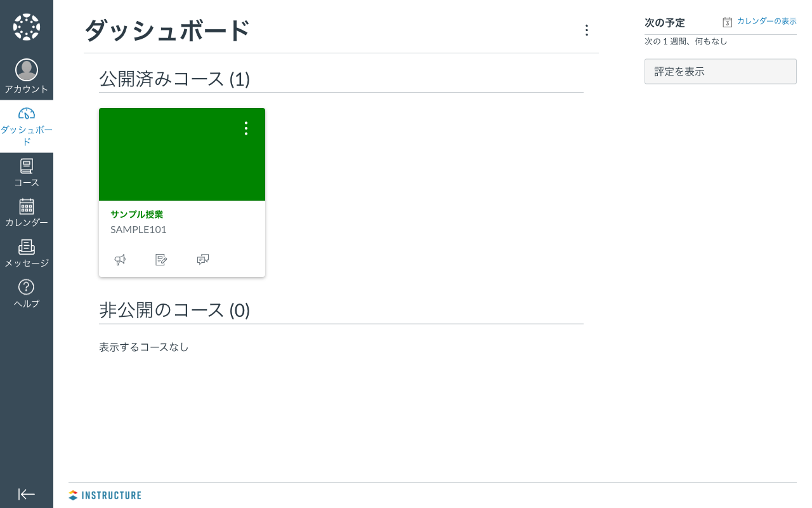Click the Canvas logo at the top
This screenshot has width=812, height=508.
(26, 27)
